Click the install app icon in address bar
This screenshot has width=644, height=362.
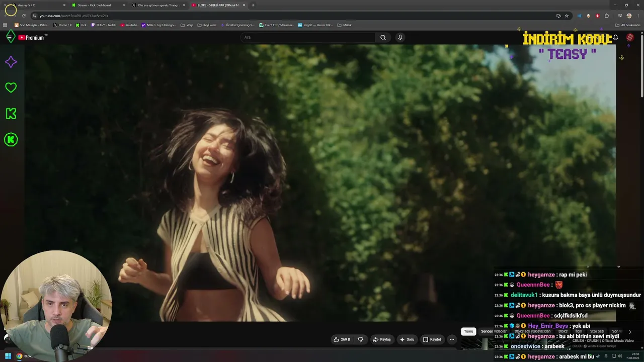click(558, 16)
